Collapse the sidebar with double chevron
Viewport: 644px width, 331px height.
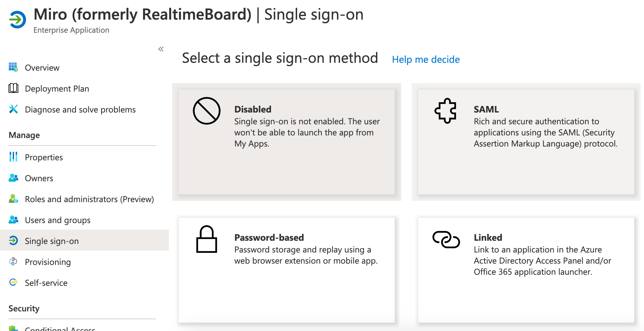click(x=161, y=49)
